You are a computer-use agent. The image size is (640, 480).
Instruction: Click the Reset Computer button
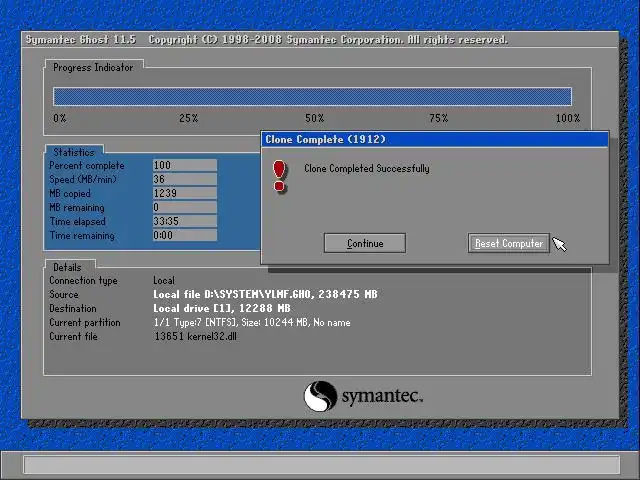tap(509, 243)
